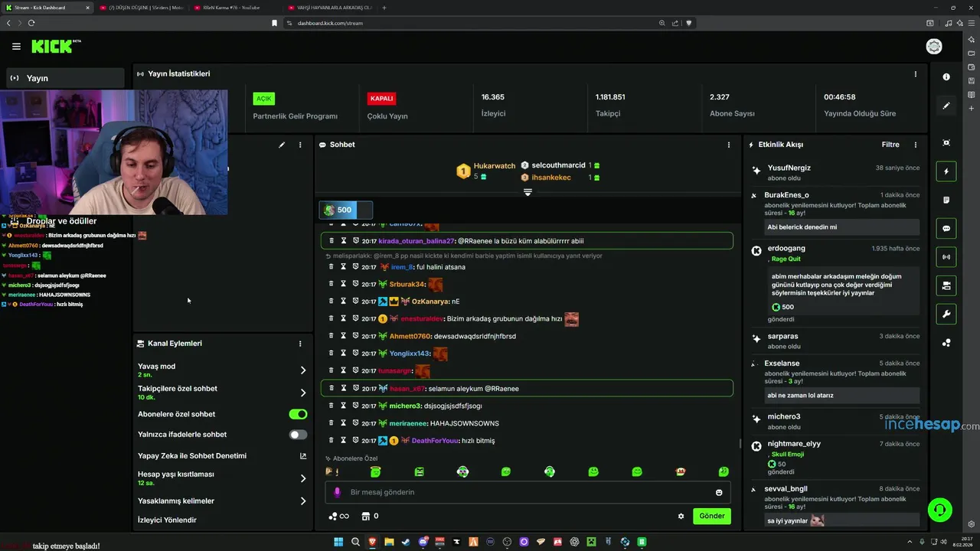Go back in browser history
The width and height of the screenshot is (980, 551).
coord(8,23)
